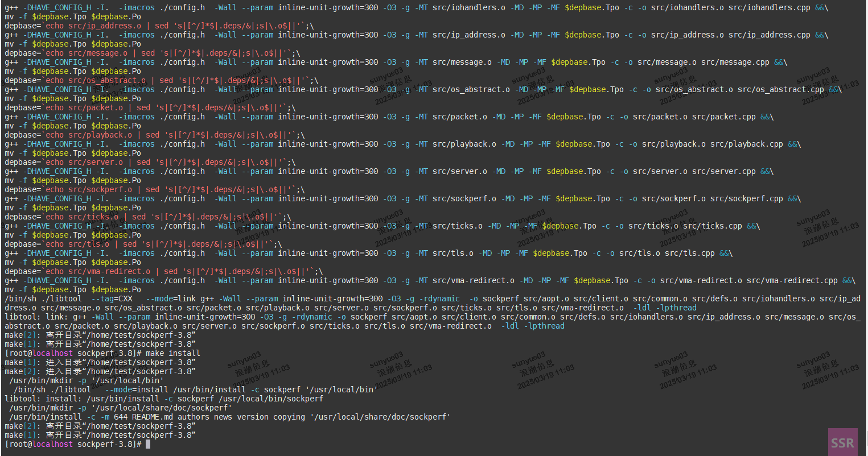Click the '-DHAVE_CONFIG_H' define flag text

tap(58, 7)
